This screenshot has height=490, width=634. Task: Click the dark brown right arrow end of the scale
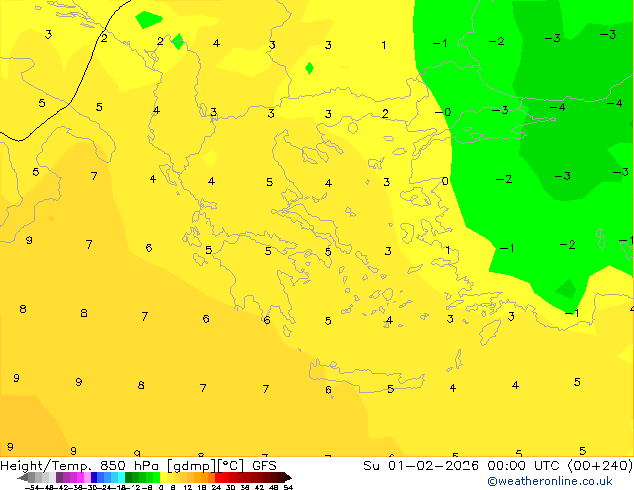[288, 477]
